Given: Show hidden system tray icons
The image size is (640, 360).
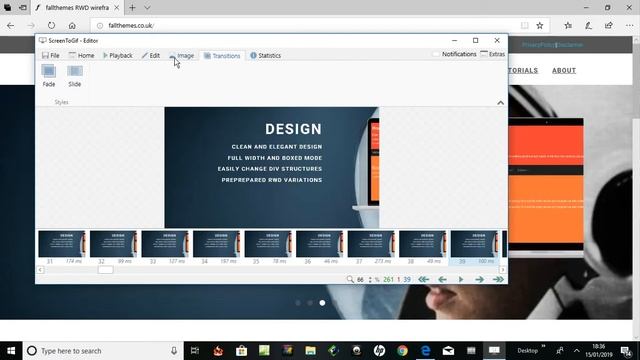Looking at the screenshot, I should pyautogui.click(x=576, y=351).
